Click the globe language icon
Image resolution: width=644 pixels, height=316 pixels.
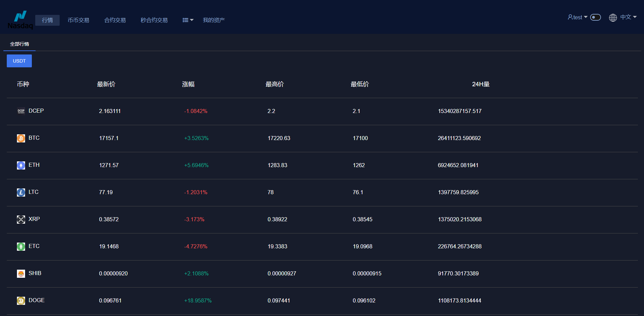pos(613,18)
